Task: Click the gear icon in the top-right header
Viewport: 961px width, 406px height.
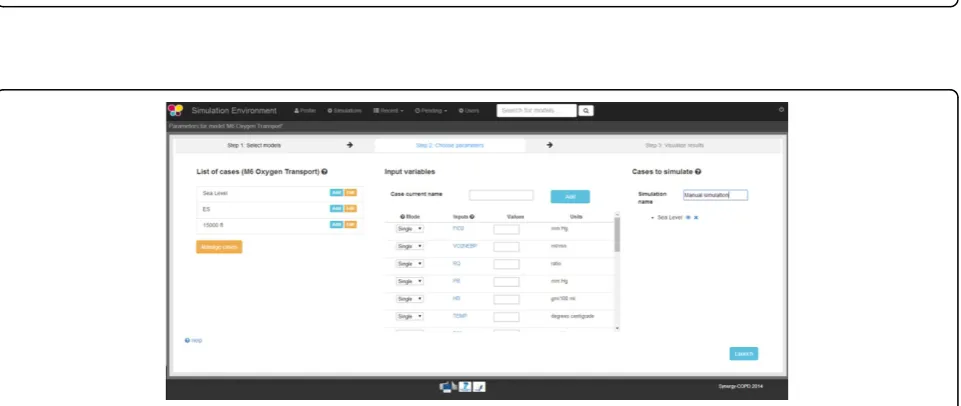Action: (x=781, y=110)
